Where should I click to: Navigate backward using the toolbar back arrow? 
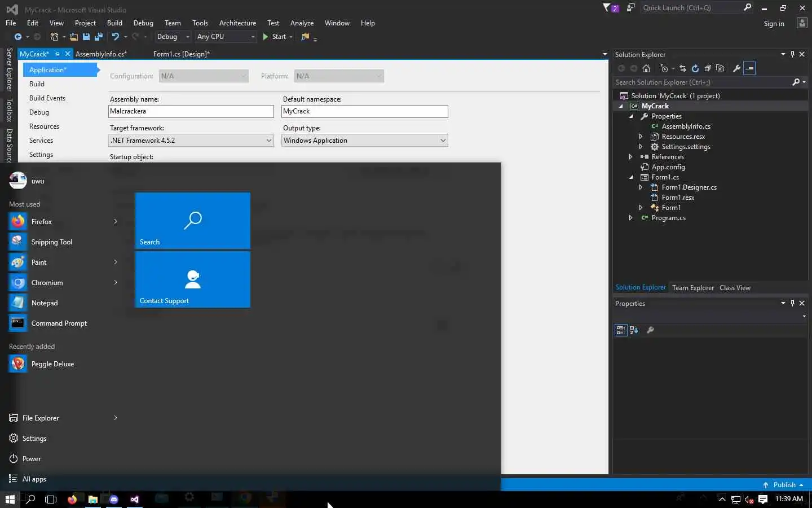coord(18,37)
